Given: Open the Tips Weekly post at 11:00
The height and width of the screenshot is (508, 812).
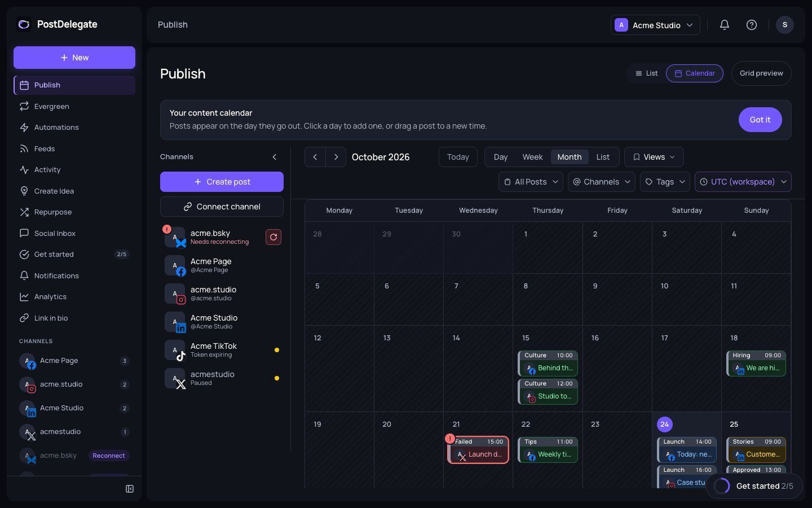Looking at the screenshot, I should [x=548, y=450].
